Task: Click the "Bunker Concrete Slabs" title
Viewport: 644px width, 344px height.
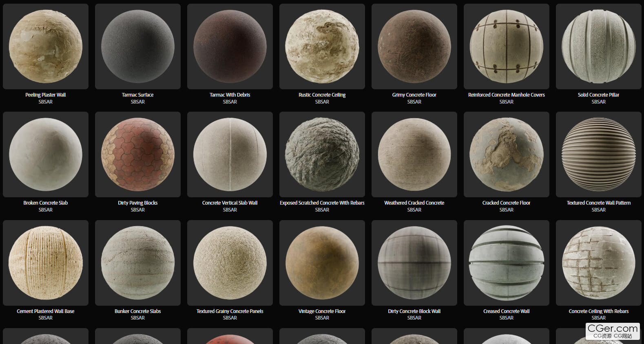Action: pos(138,311)
